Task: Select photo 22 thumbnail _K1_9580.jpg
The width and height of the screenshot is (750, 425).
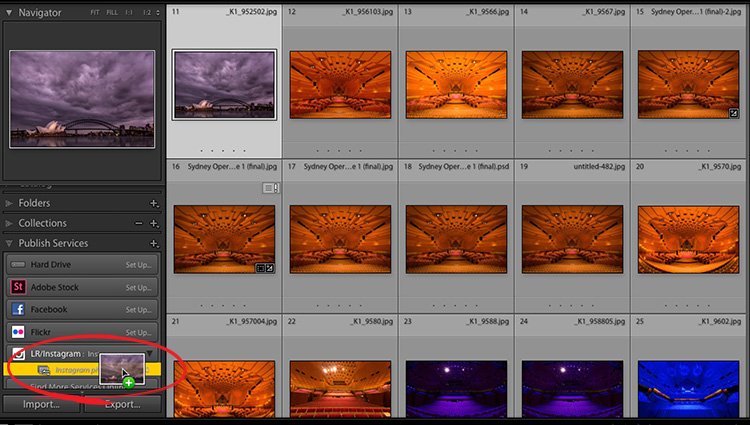Action: [x=340, y=389]
